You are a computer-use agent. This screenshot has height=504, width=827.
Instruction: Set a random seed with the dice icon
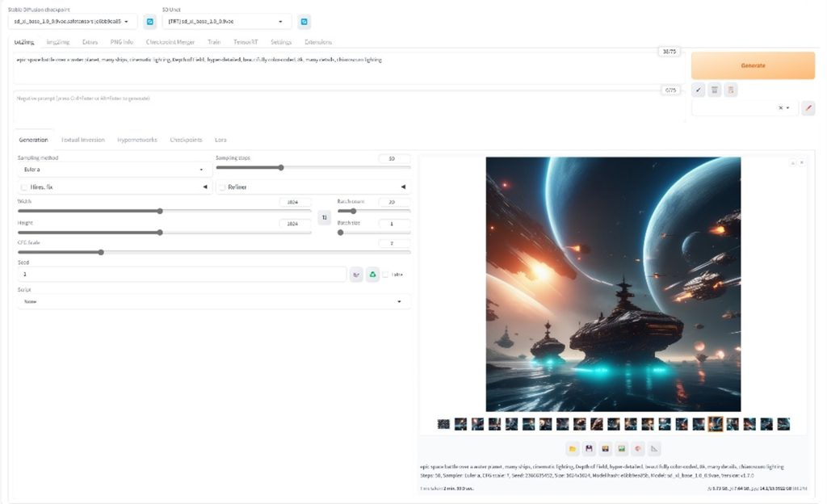(x=356, y=274)
